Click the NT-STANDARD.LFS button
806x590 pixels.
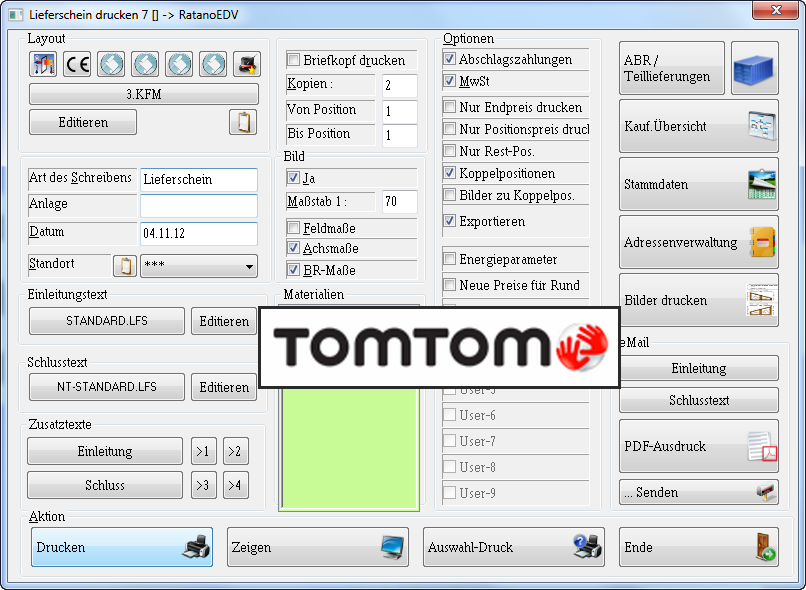click(x=107, y=387)
